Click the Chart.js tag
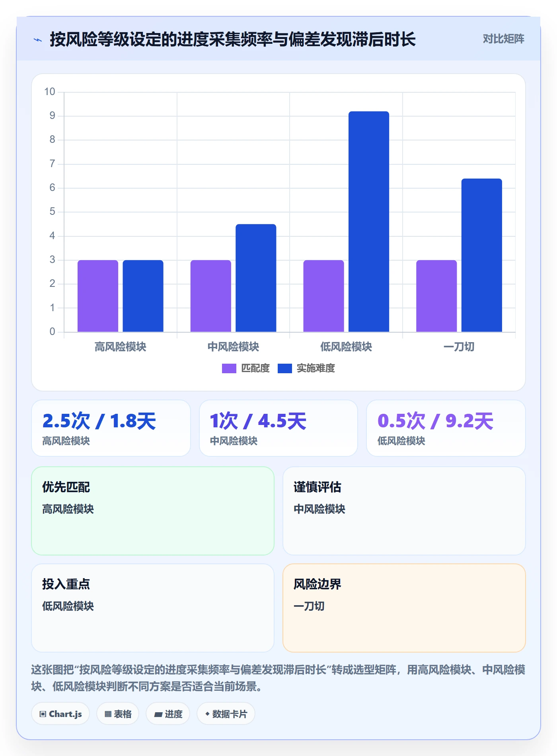Screen dimensions: 557x756 (60, 714)
